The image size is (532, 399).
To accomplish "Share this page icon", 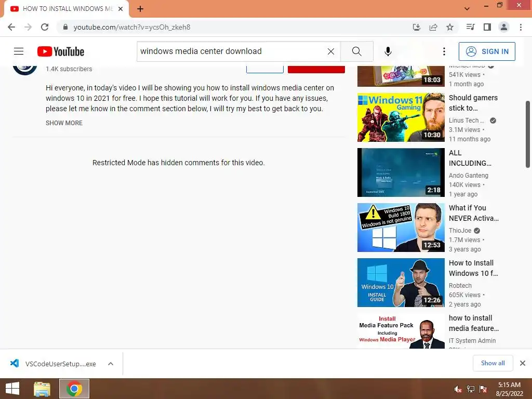I will click(x=433, y=27).
